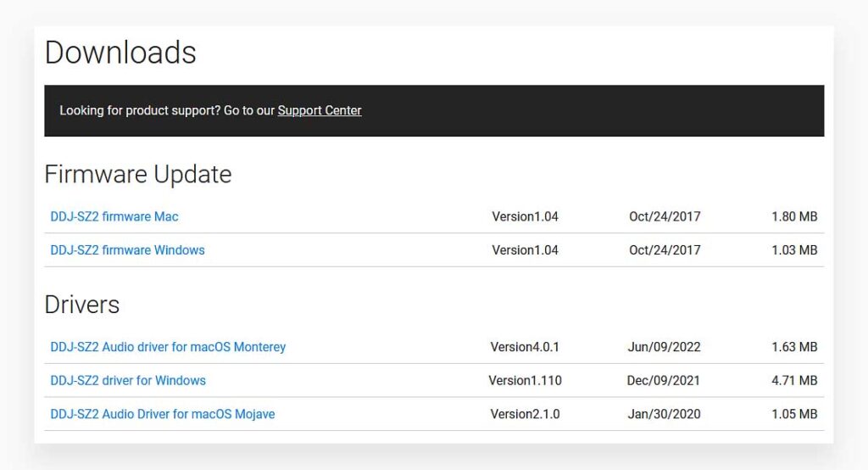Click the 1.05 MB file size
The height and width of the screenshot is (470, 868).
click(x=794, y=414)
